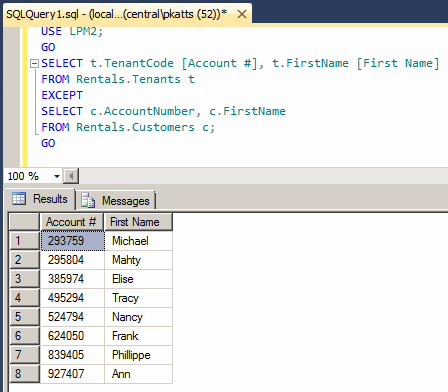Screen dimensions: 448x392
Task: Click the Messages tab icon
Action: [x=88, y=200]
